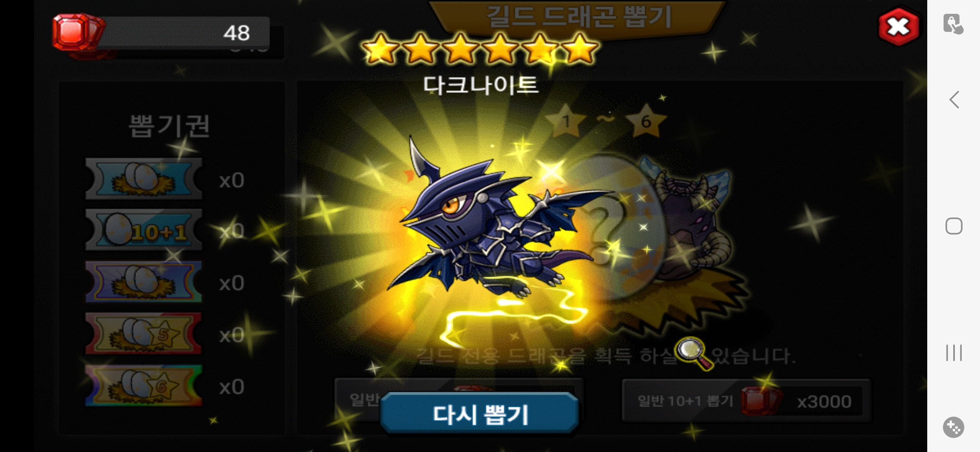Open the game tools controller icon
This screenshot has width=980, height=452.
[954, 427]
